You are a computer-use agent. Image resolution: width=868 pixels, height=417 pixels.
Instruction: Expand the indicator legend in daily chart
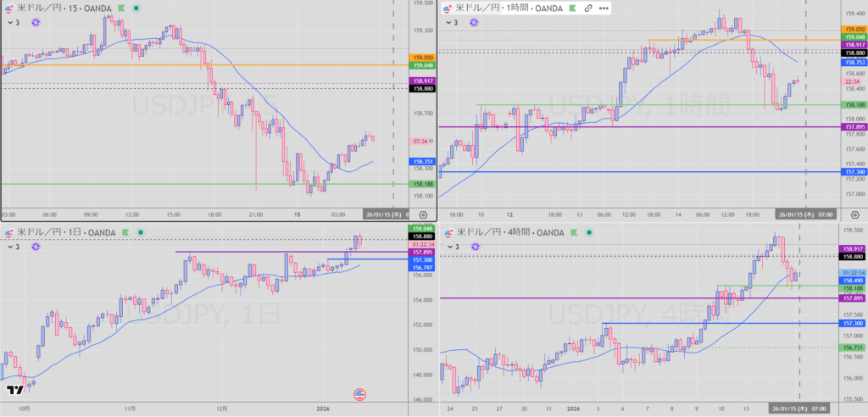tap(10, 247)
